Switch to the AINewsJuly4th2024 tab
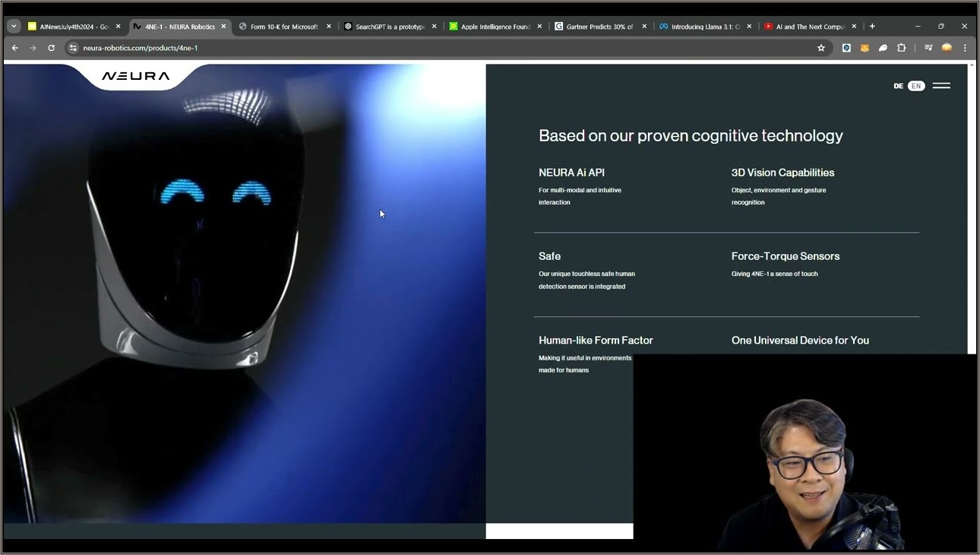The height and width of the screenshot is (555, 980). (x=74, y=26)
